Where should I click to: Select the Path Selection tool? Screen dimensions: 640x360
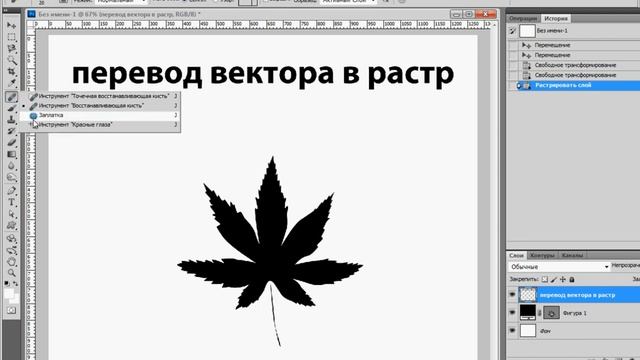click(11, 214)
